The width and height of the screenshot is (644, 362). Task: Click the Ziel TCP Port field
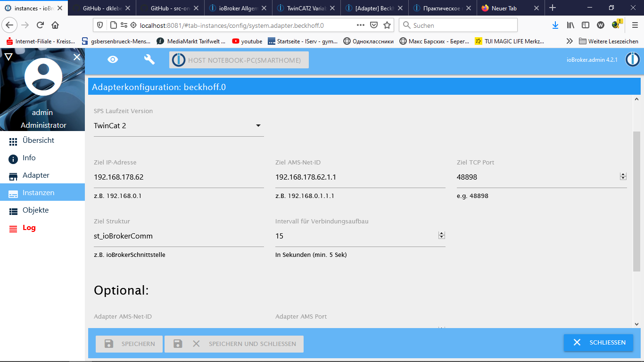542,178
